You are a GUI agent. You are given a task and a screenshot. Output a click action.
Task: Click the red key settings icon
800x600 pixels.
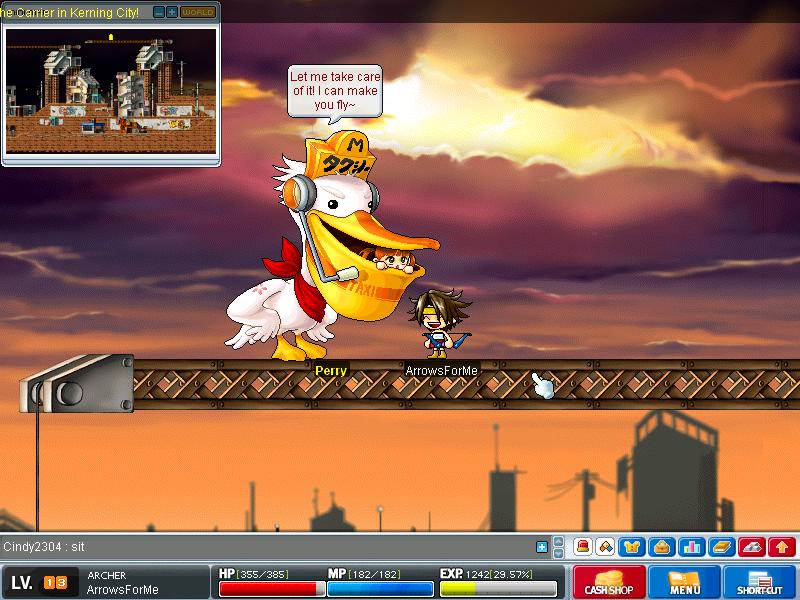tap(752, 547)
